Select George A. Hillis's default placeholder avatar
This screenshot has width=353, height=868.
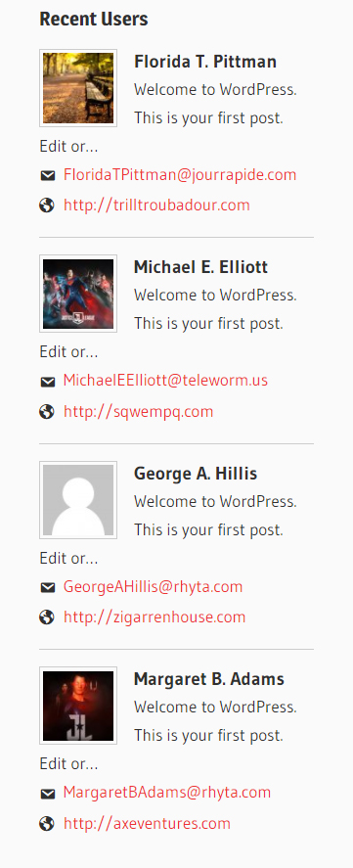click(78, 500)
